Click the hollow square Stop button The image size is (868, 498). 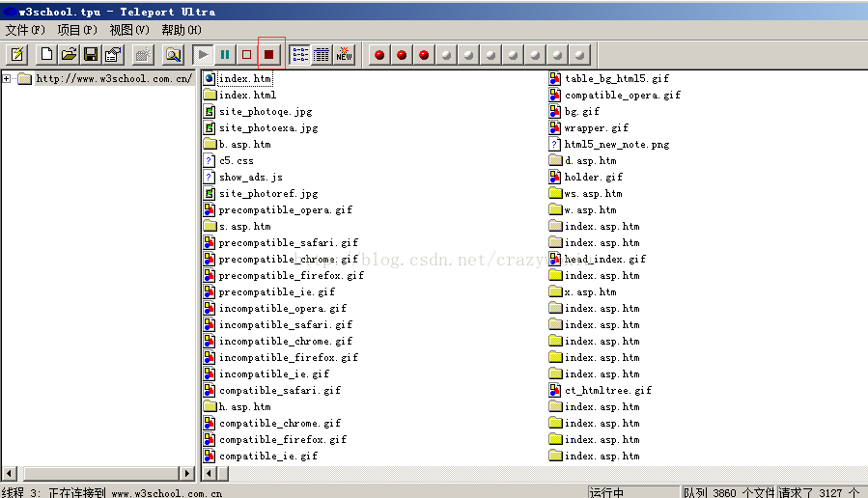[246, 54]
